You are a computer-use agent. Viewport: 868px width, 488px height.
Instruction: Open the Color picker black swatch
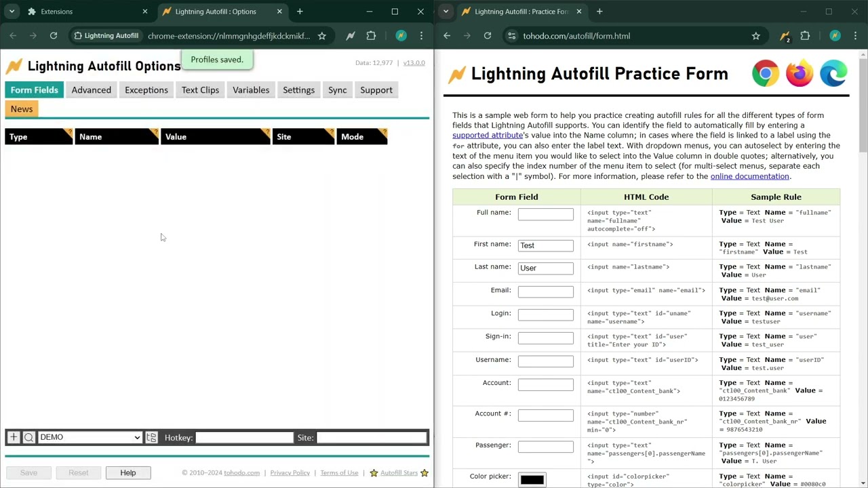point(532,480)
